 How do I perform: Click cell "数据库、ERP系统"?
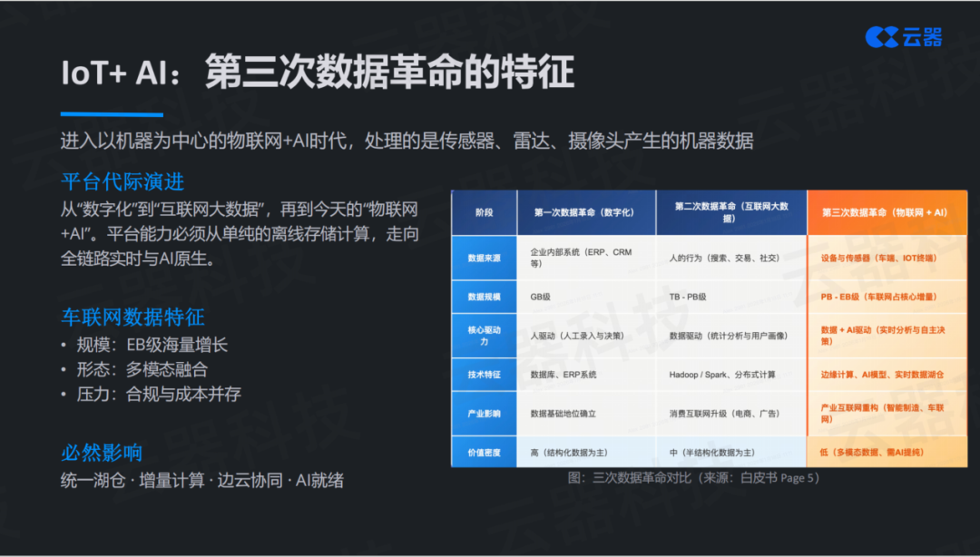click(x=586, y=375)
